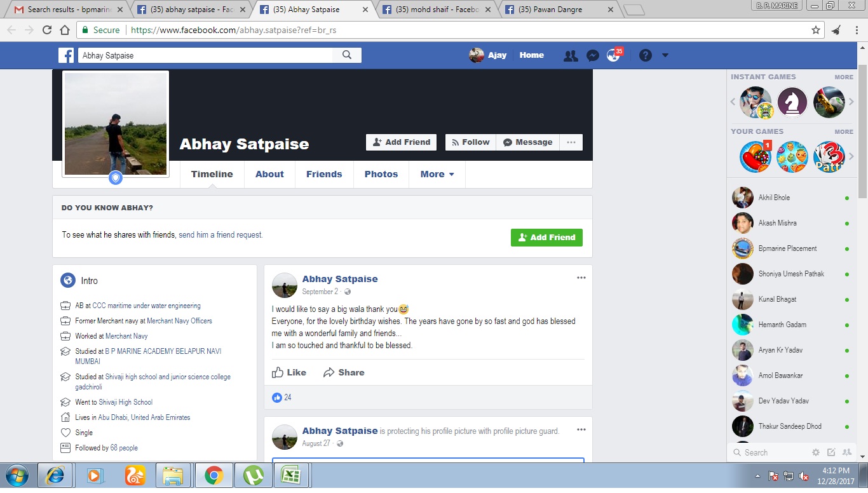This screenshot has width=868, height=493.
Task: Open Excel from the taskbar
Action: click(x=292, y=475)
